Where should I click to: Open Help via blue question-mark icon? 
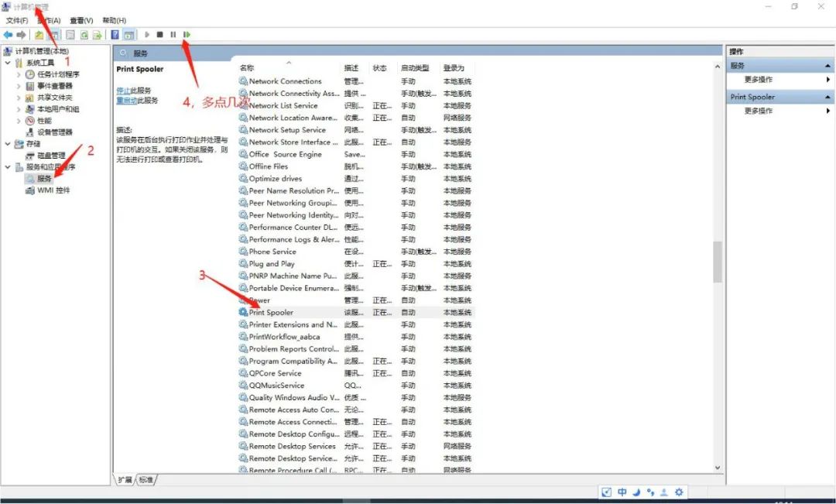coord(115,35)
